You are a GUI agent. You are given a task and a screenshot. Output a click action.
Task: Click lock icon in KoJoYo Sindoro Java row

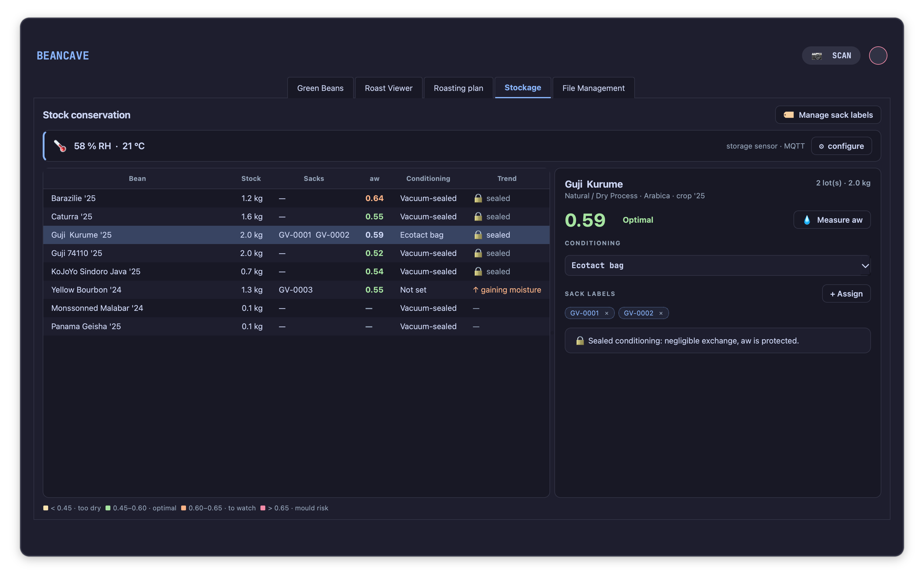pos(478,272)
